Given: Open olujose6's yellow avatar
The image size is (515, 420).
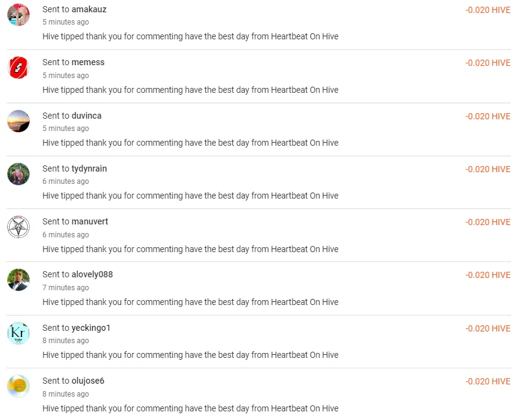Looking at the screenshot, I should pos(18,386).
